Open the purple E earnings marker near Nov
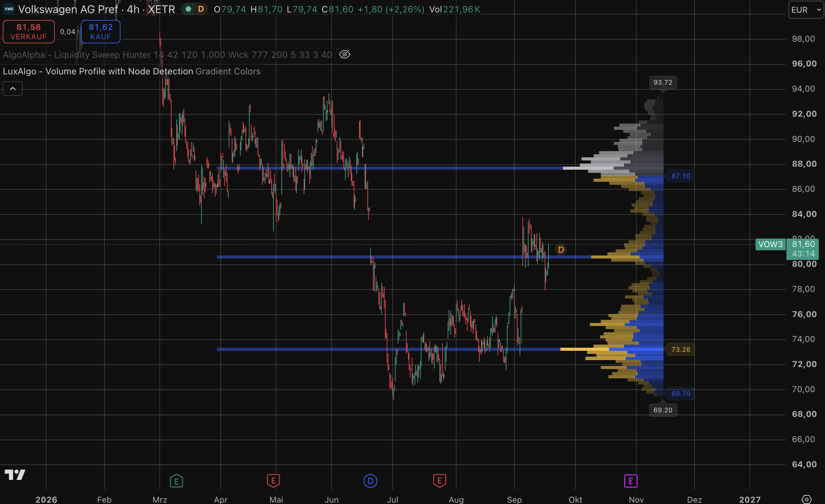 point(631,481)
